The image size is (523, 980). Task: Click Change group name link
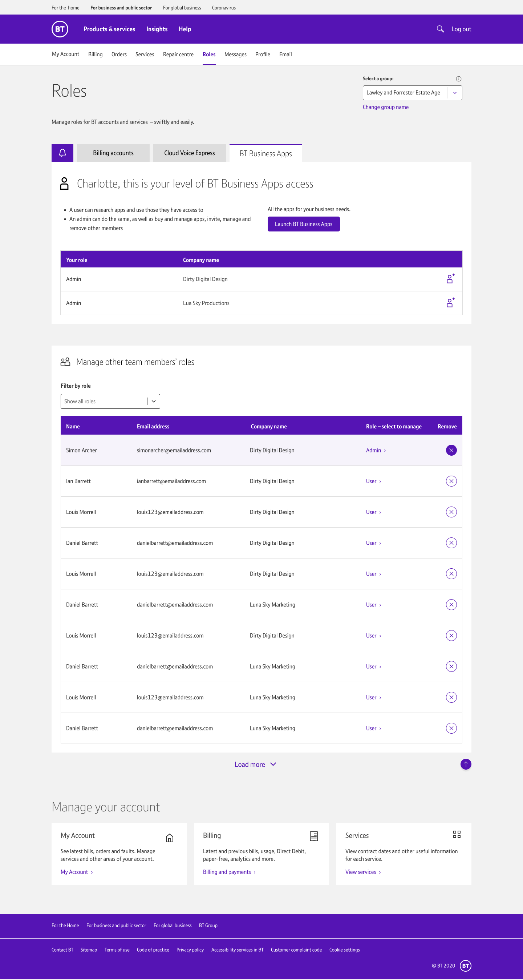pyautogui.click(x=386, y=107)
